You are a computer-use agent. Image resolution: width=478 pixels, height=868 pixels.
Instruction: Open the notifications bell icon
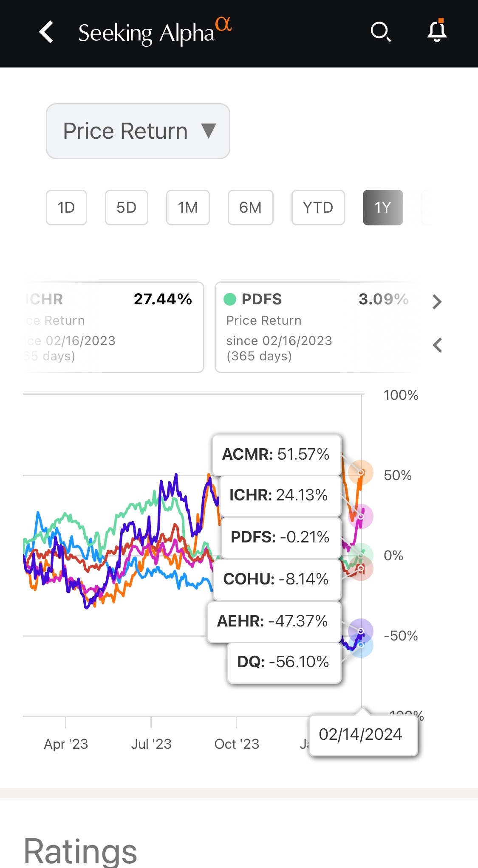437,31
